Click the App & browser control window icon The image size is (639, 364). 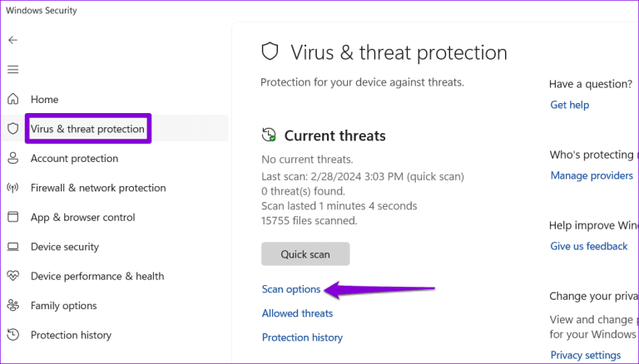(x=13, y=217)
